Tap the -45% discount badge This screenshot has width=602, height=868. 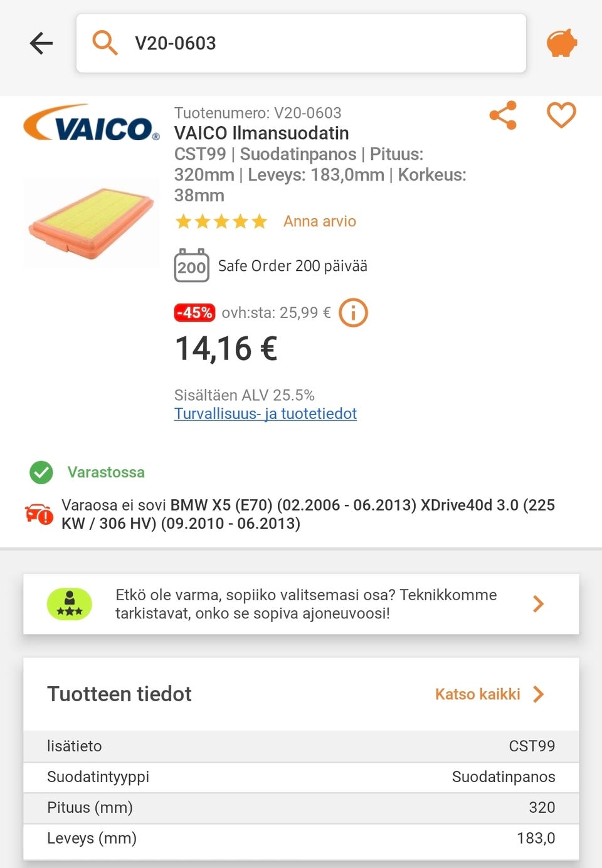[x=194, y=312]
